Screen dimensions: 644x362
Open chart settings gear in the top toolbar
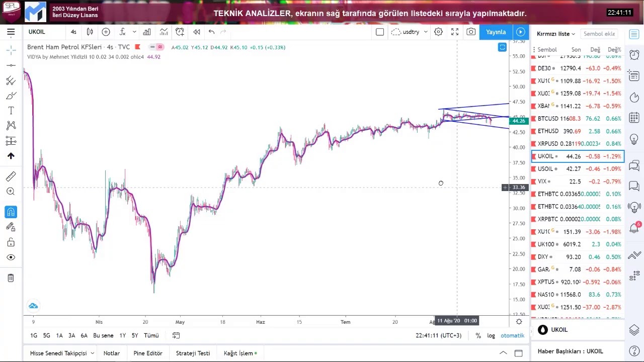[x=438, y=32]
